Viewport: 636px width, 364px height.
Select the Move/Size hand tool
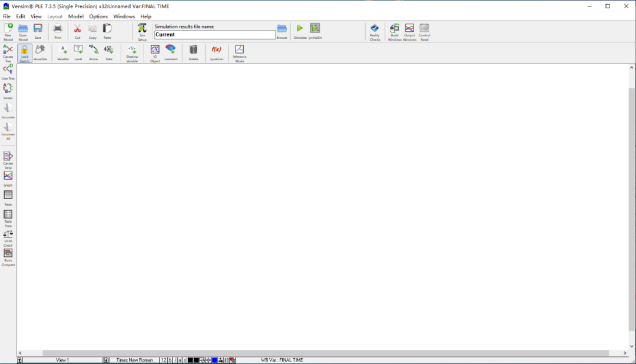click(40, 53)
